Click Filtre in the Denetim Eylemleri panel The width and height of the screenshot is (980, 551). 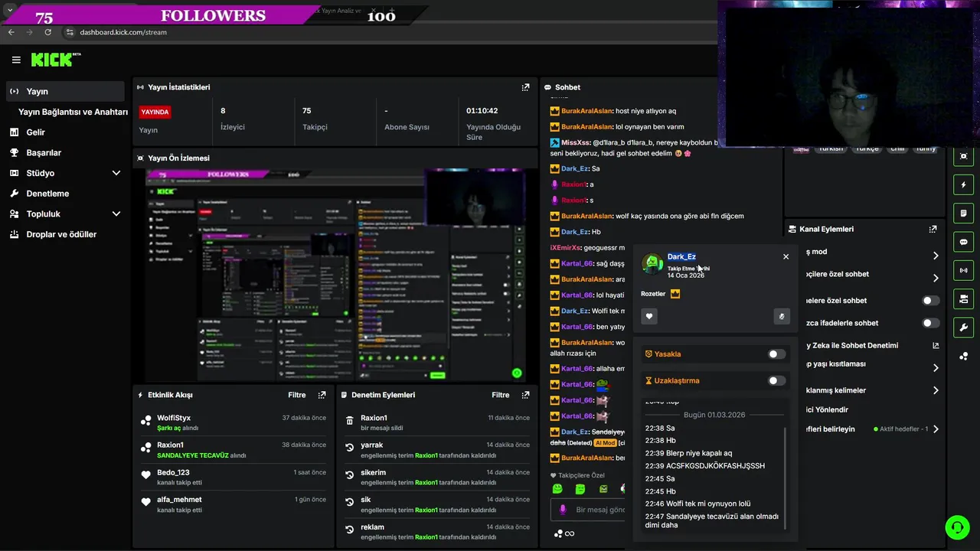[500, 395]
